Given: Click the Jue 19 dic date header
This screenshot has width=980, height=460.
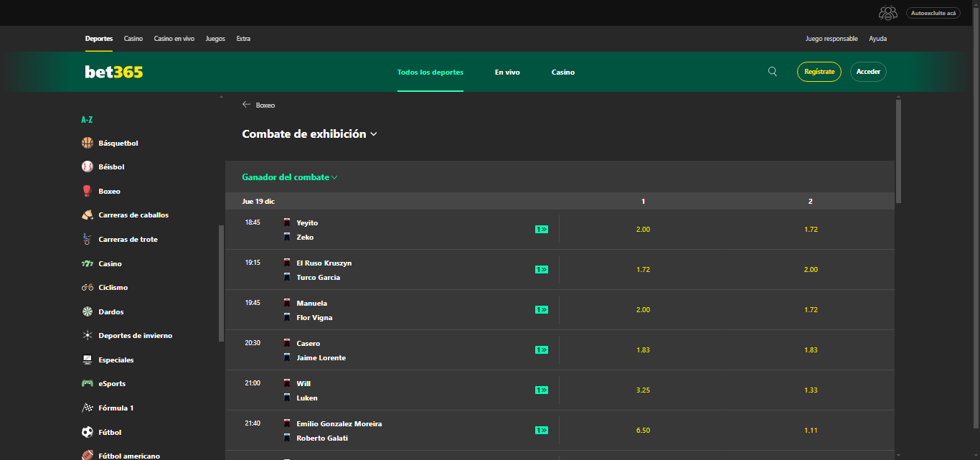Looking at the screenshot, I should (258, 202).
